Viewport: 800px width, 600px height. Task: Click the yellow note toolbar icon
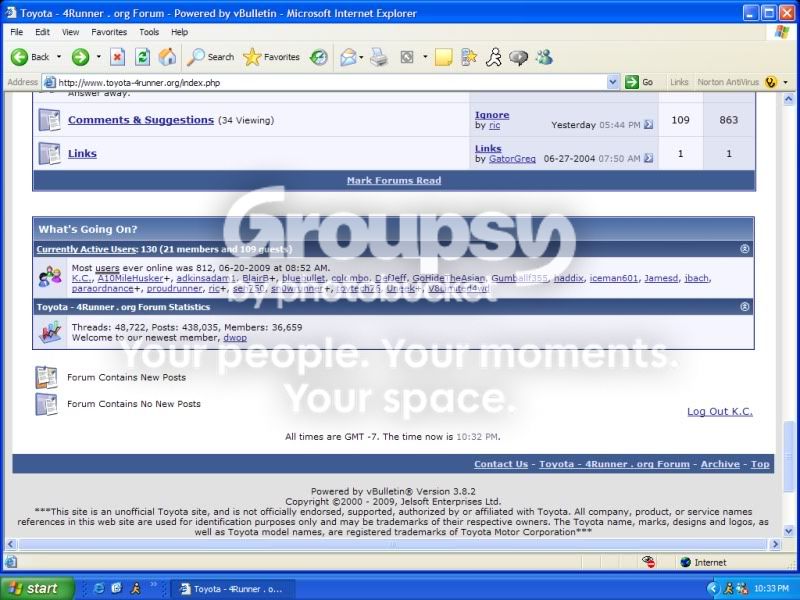(x=443, y=57)
